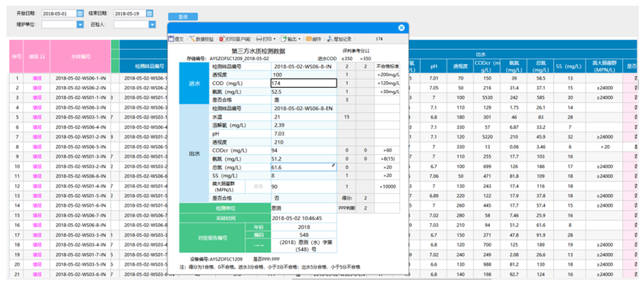Click the COD (mg/L) input field showing 174
This screenshot has height=288, width=644.
[x=304, y=83]
